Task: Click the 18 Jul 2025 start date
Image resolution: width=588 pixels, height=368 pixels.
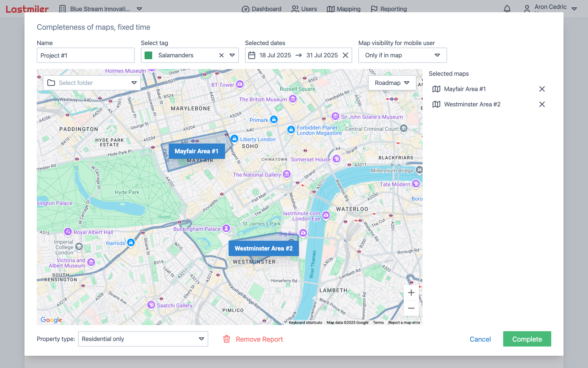Action: tap(275, 55)
